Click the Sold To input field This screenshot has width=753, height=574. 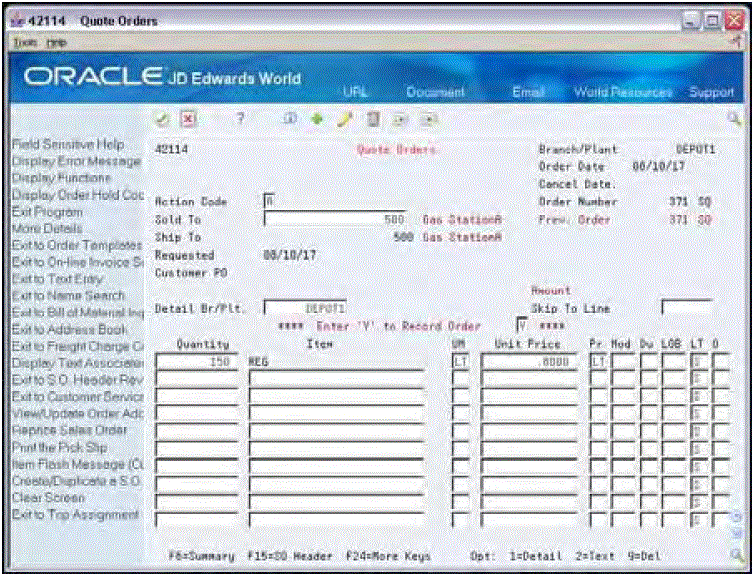click(334, 219)
